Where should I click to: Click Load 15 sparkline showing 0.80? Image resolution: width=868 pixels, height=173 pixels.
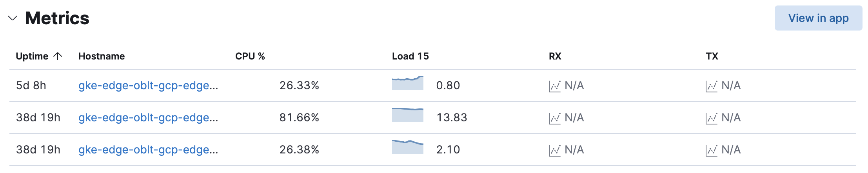pyautogui.click(x=408, y=83)
